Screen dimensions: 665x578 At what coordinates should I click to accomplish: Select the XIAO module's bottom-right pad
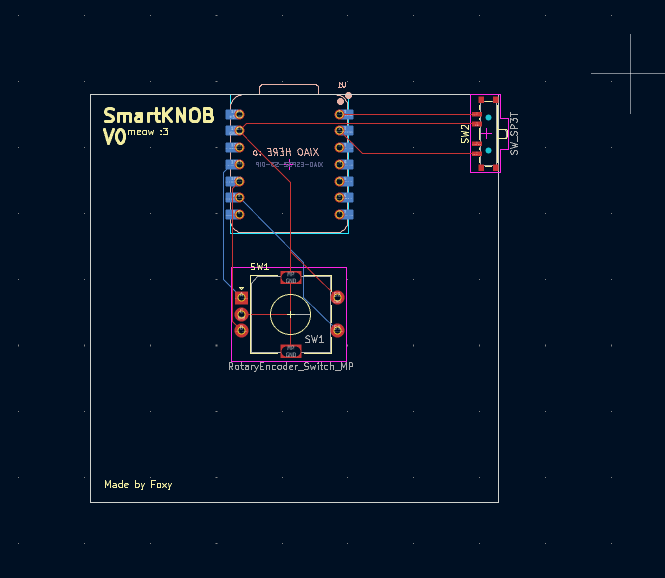345,214
